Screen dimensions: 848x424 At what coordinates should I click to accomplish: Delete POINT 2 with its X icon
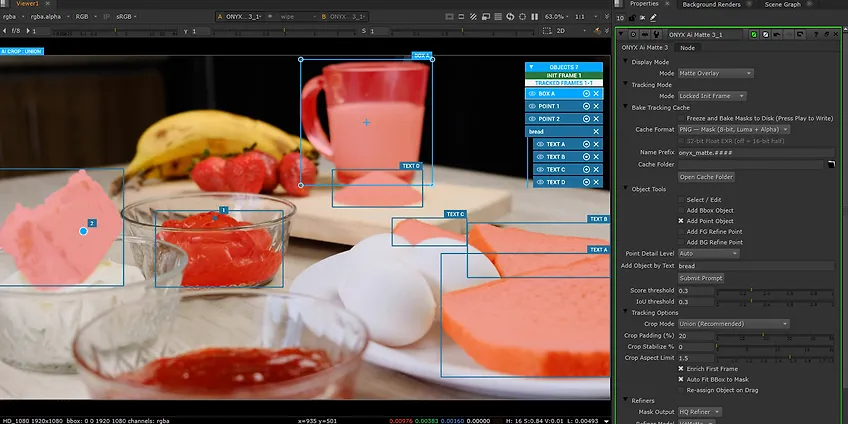(597, 119)
